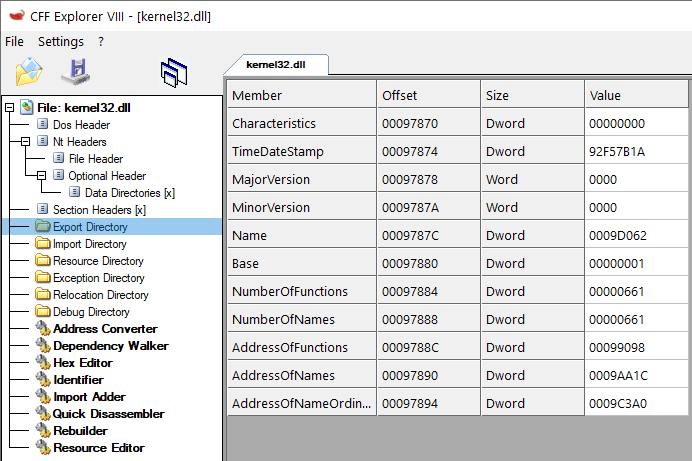Save file with the floppy disk icon

point(76,71)
